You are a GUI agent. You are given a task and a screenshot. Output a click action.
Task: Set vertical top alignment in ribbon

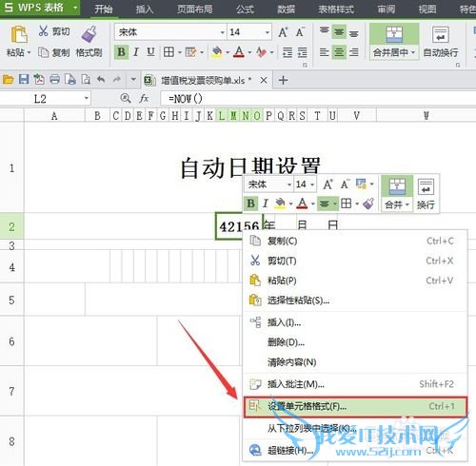[x=324, y=31]
